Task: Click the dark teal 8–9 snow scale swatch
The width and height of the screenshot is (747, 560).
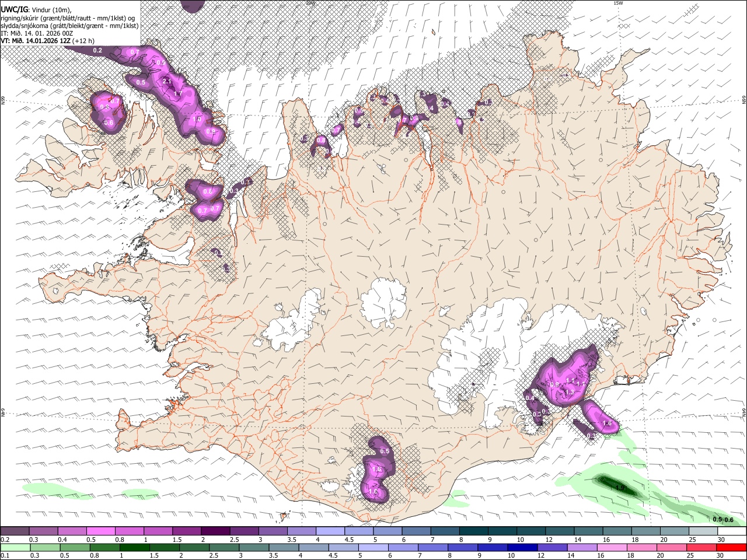Action: pyautogui.click(x=474, y=531)
